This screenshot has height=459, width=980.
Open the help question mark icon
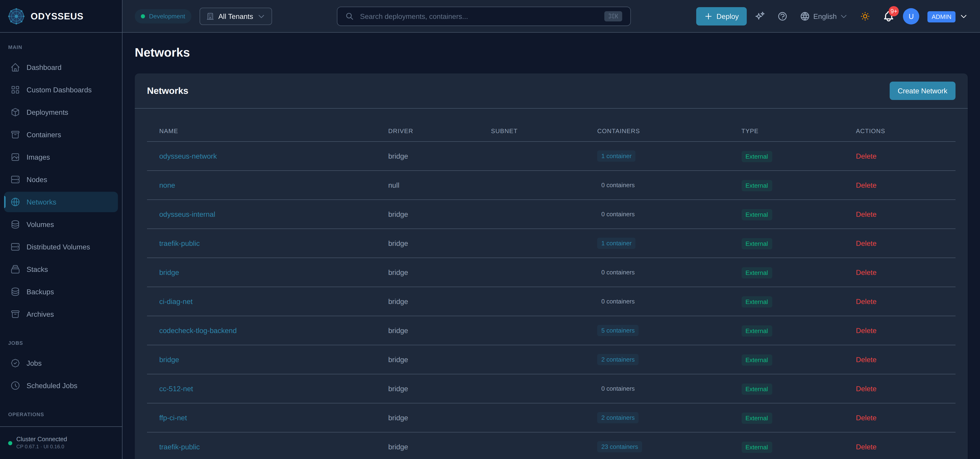point(782,16)
